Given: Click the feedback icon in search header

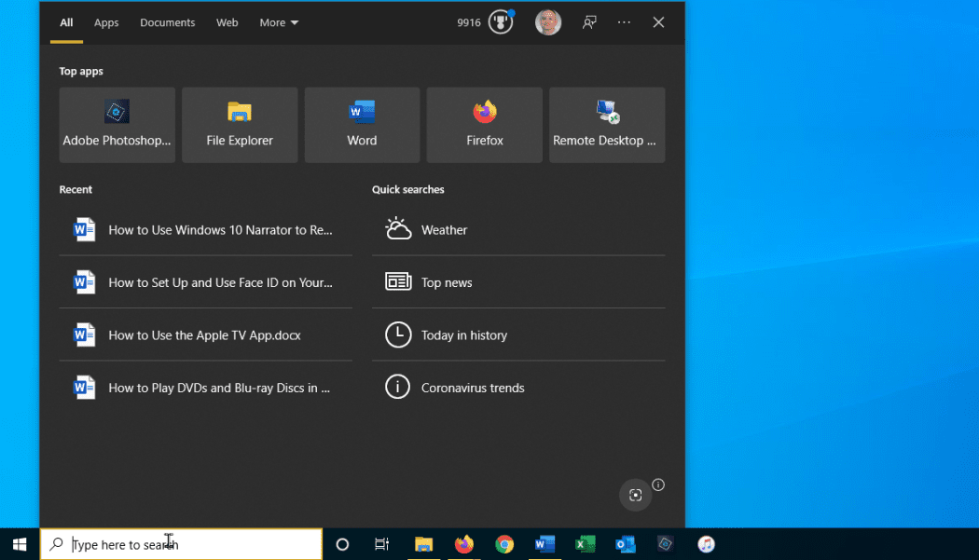Looking at the screenshot, I should 589,22.
